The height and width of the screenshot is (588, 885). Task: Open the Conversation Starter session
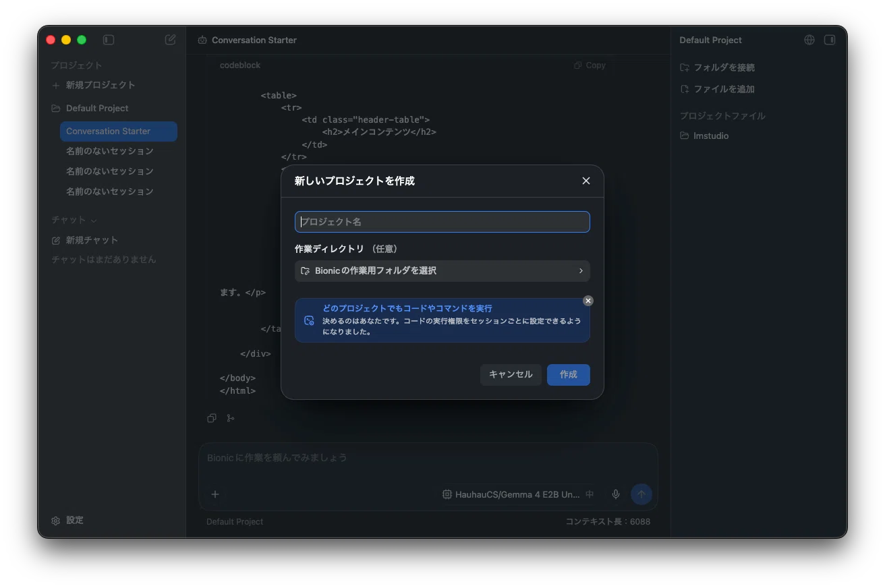click(x=119, y=131)
